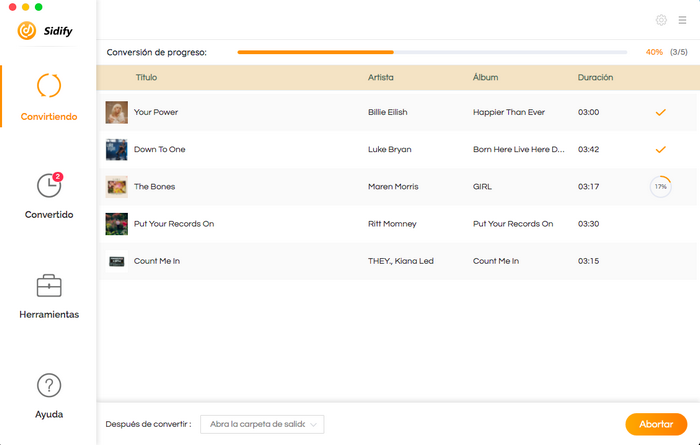700x445 pixels.
Task: Click the orange Convirtiendo refresh-circle icon
Action: [49, 85]
